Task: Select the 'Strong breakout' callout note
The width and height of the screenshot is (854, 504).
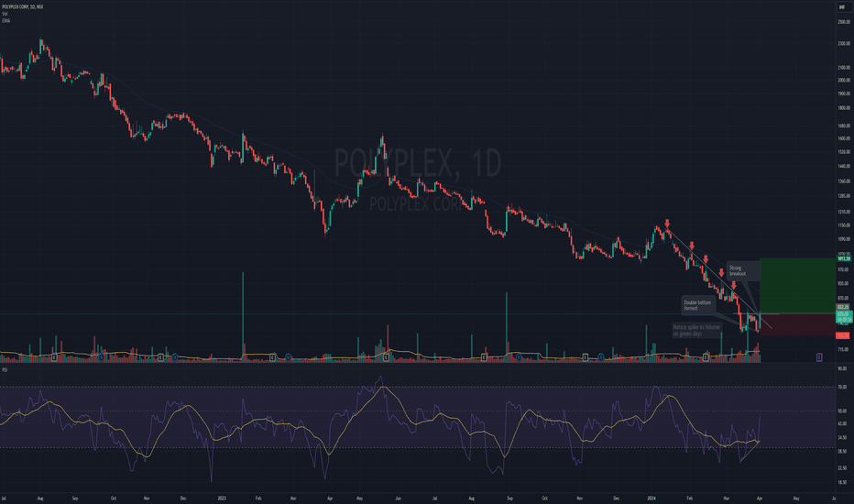Action: point(743,271)
